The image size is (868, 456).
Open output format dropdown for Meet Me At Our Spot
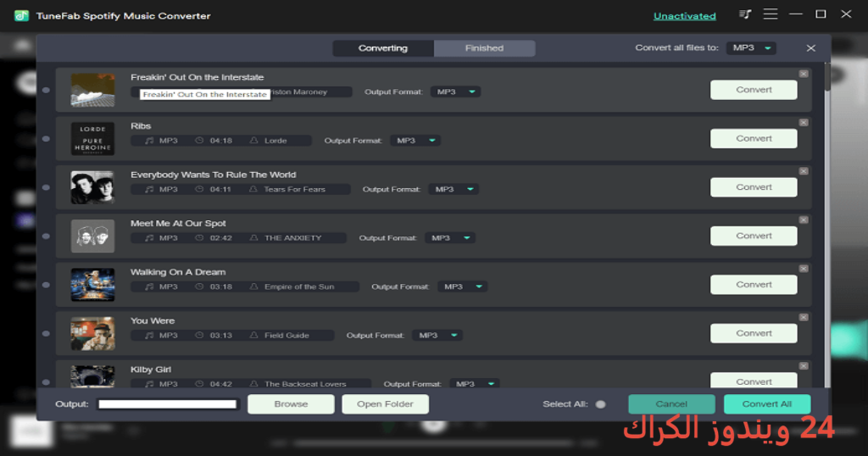point(450,238)
